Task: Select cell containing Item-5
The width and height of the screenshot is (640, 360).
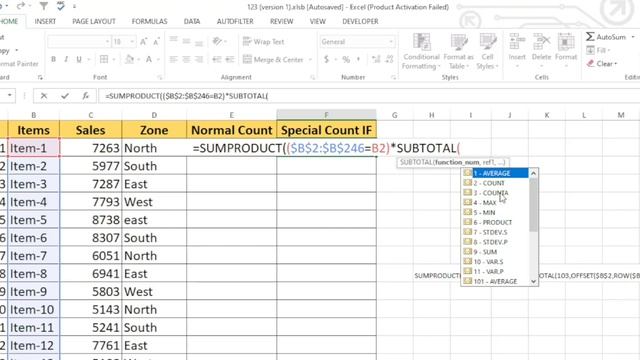Action: pyautogui.click(x=33, y=220)
